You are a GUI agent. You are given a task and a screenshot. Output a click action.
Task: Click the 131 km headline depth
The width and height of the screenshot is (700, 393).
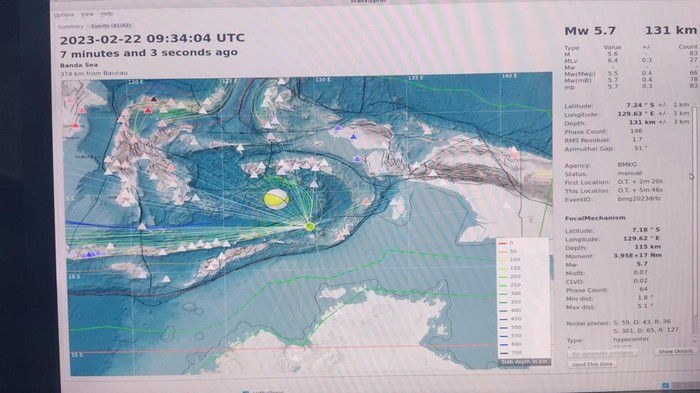[x=671, y=30]
